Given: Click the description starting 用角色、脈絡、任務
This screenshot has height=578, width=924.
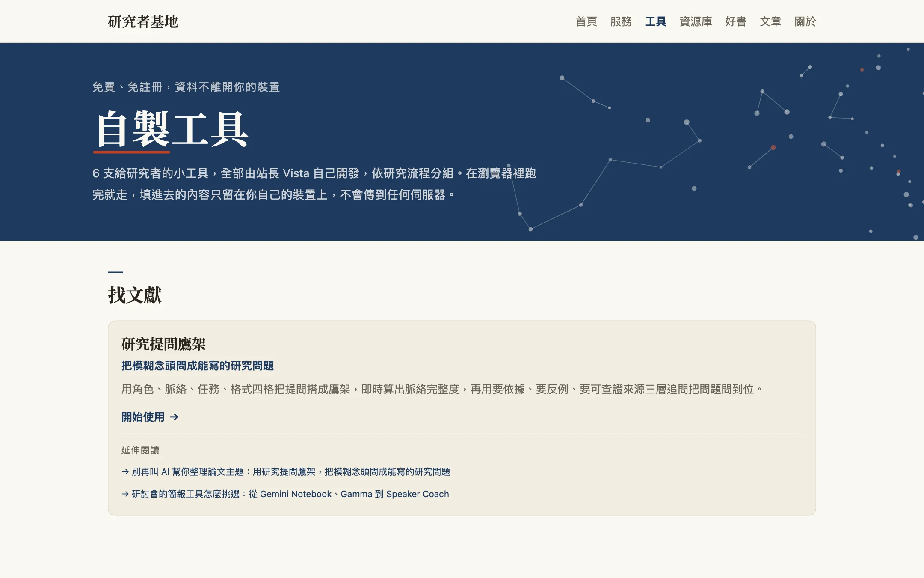Looking at the screenshot, I should 442,389.
